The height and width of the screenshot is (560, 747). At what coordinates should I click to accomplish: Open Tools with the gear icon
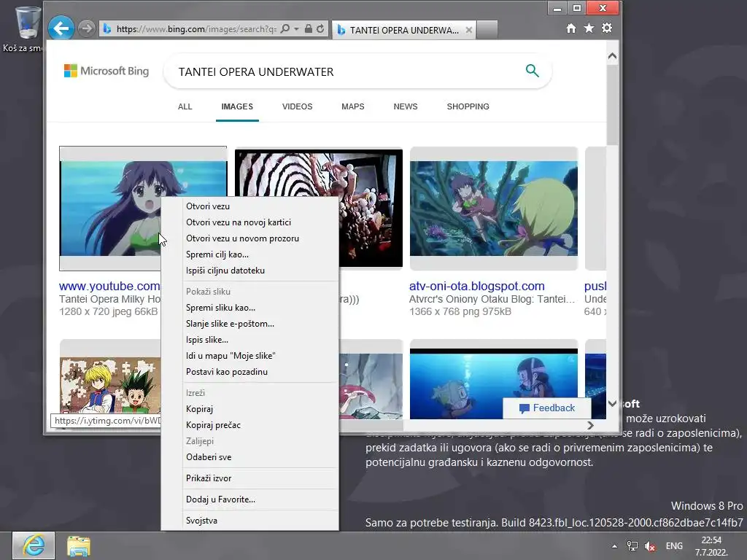coord(607,28)
